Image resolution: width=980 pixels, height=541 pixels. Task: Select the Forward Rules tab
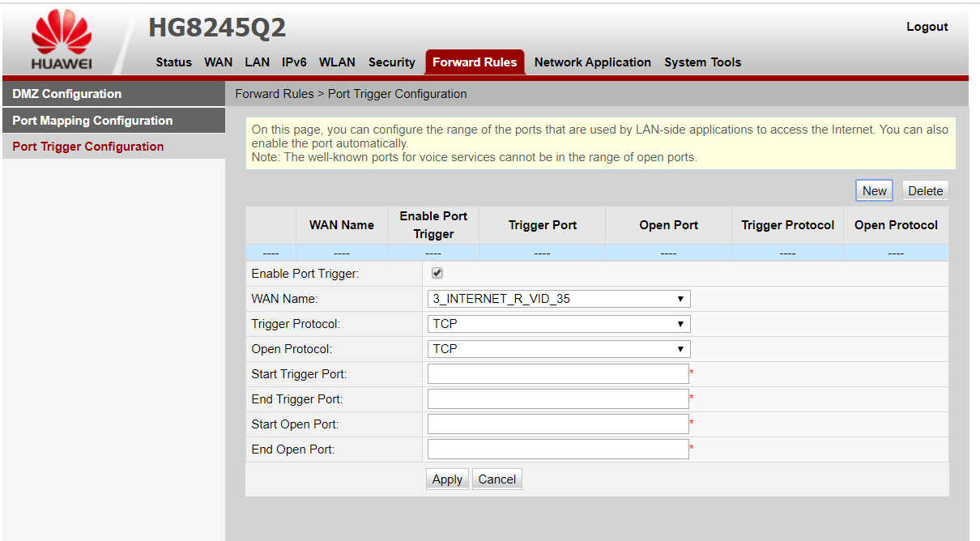(x=475, y=62)
